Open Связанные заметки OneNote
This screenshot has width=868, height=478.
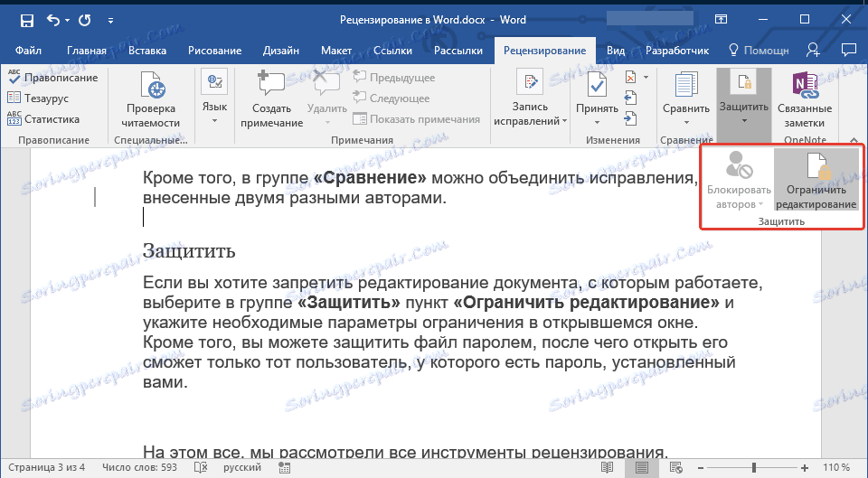(805, 99)
